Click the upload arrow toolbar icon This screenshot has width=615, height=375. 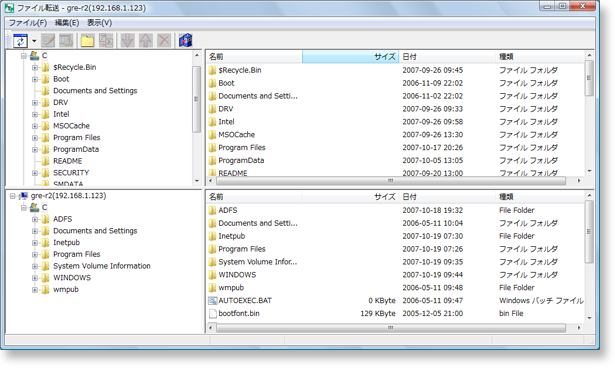[x=146, y=40]
